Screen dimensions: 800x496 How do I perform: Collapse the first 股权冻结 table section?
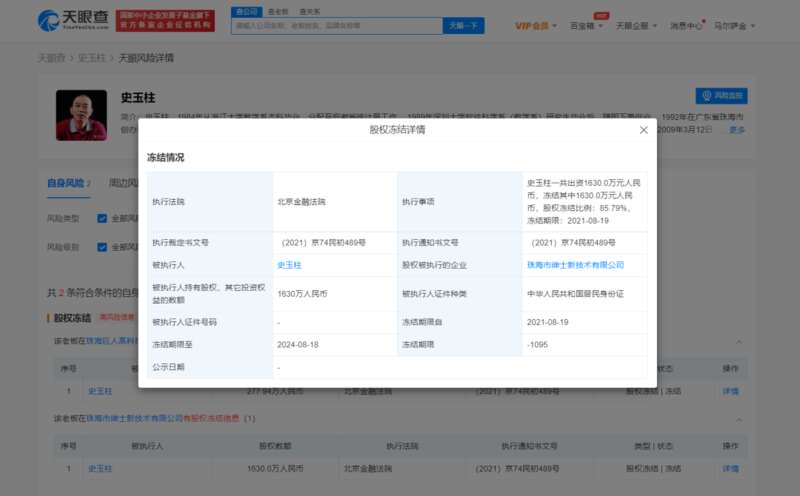[739, 341]
